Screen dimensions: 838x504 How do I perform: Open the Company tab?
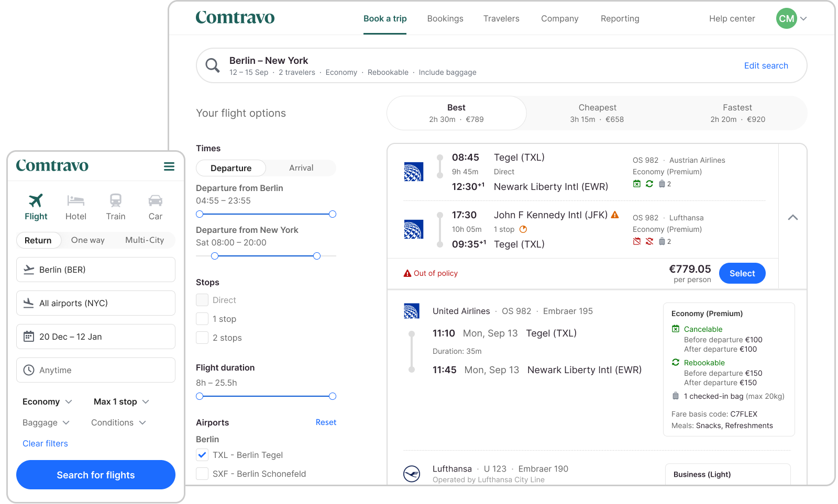point(560,19)
